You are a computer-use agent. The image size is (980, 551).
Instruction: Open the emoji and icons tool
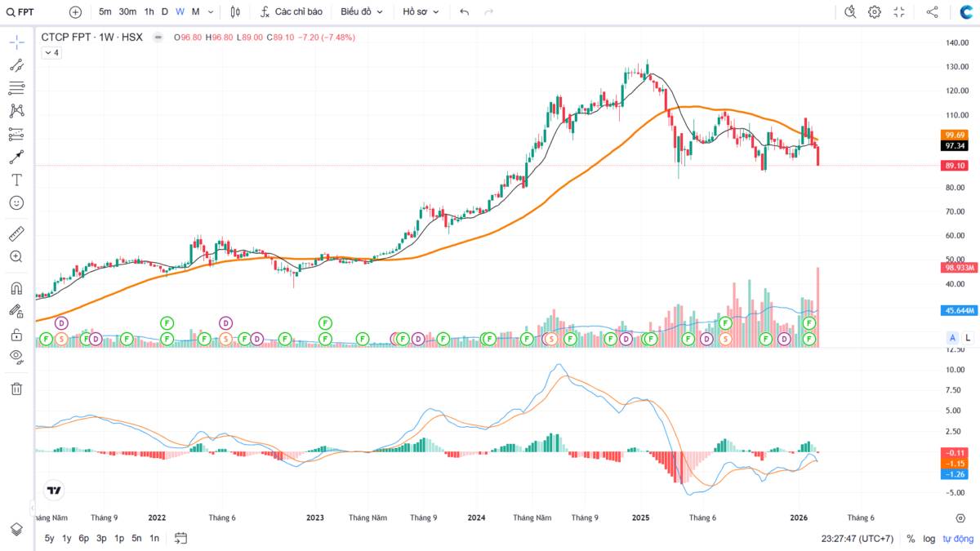[x=16, y=202]
